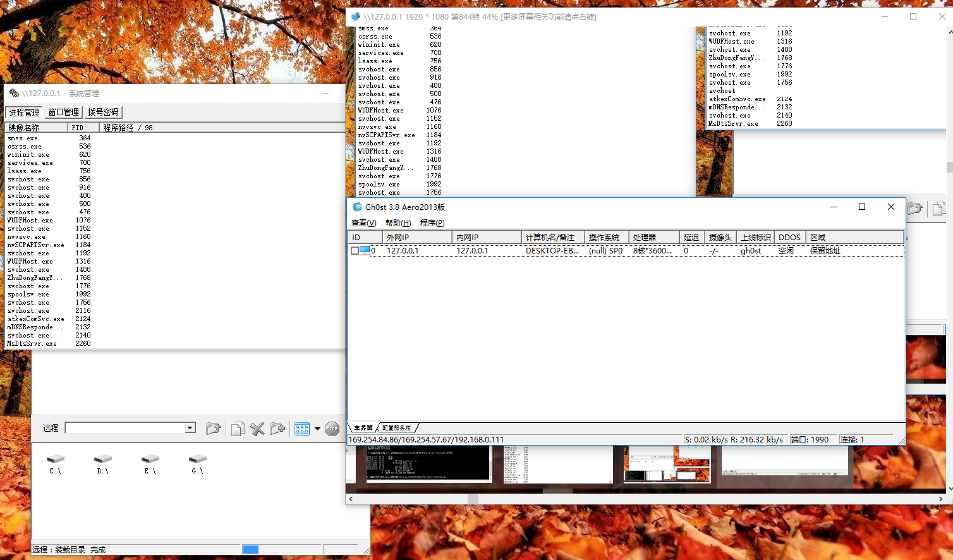Viewport: 953px width, 560px height.
Task: Click the blue progress block in file manager status bar
Action: point(251,549)
